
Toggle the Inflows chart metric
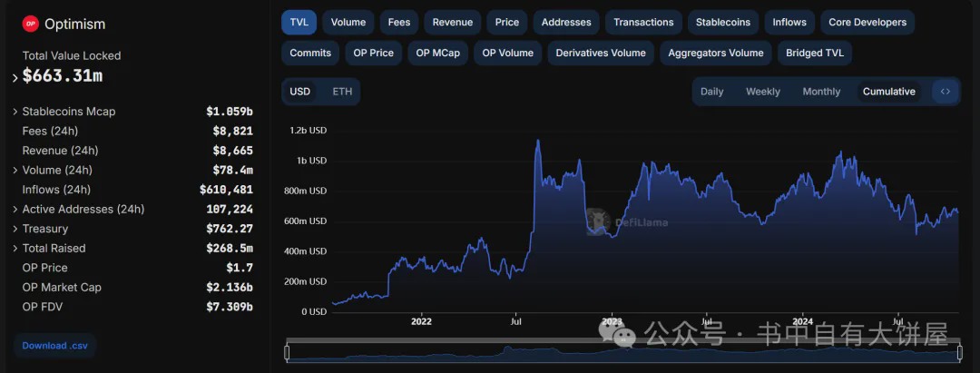(x=789, y=22)
